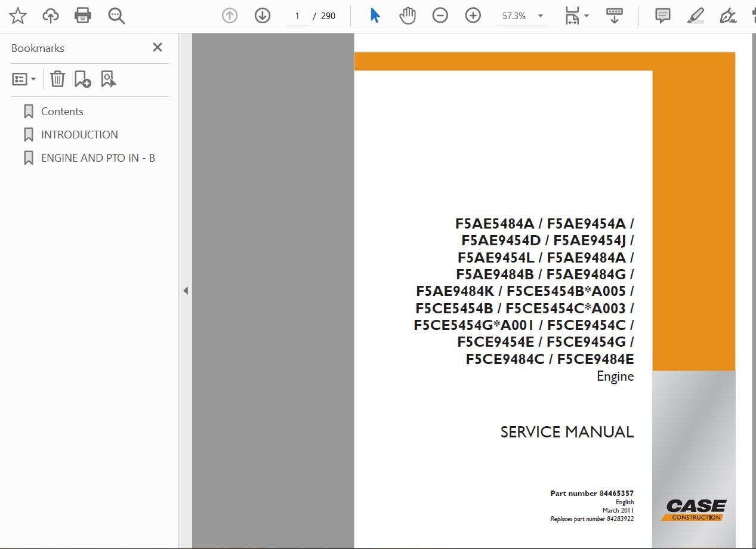Open the sign document tool
This screenshot has width=756, height=549.
point(727,16)
